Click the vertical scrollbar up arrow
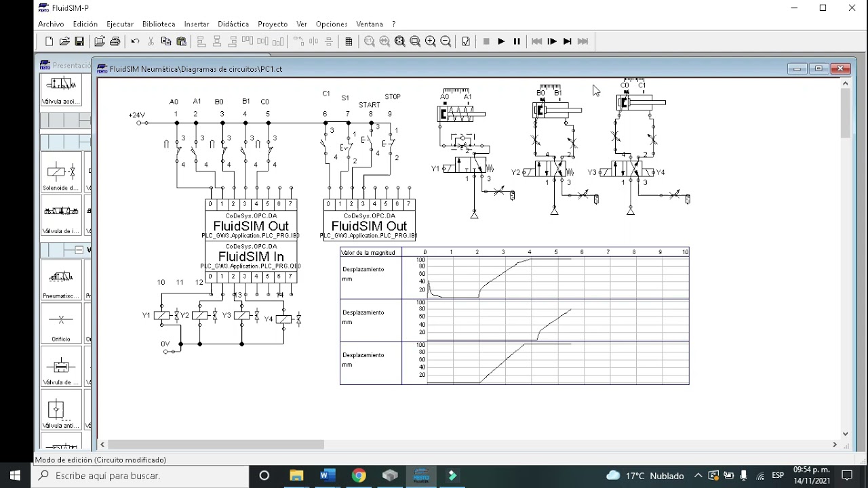The height and width of the screenshot is (488, 868). click(845, 83)
